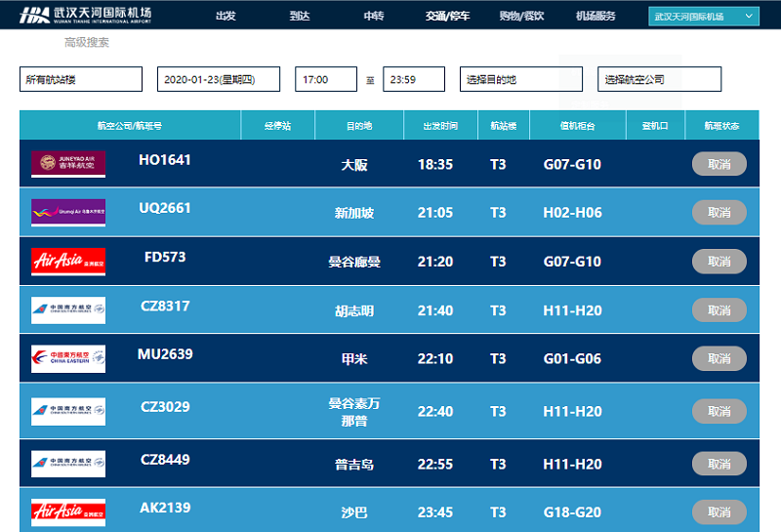Click the 17:00 start time field
The width and height of the screenshot is (781, 532).
point(325,79)
